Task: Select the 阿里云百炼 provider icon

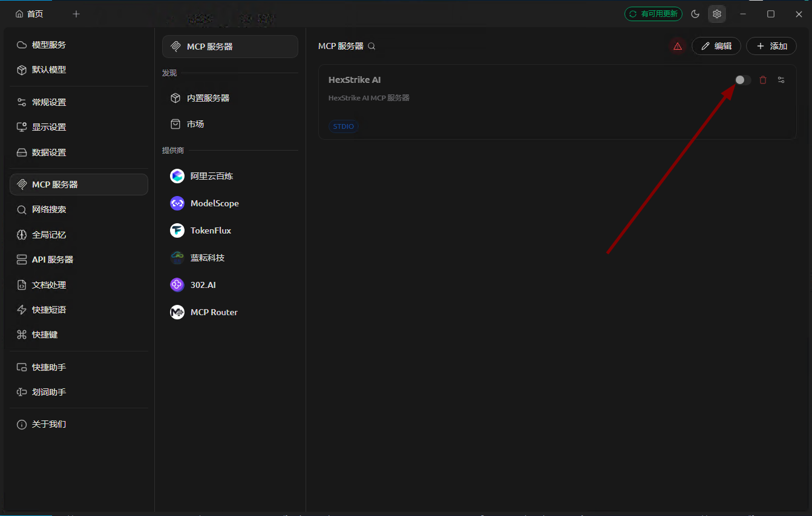Action: (x=177, y=176)
